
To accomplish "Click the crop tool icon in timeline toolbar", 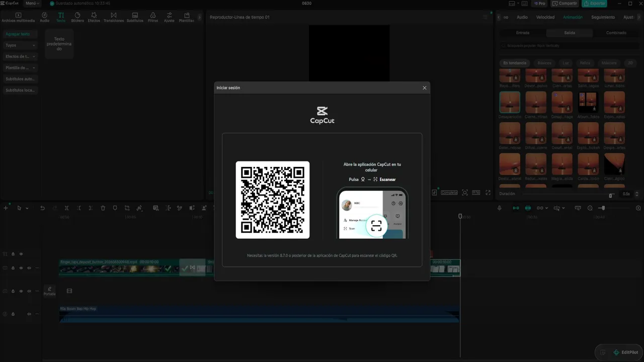I will click(127, 208).
